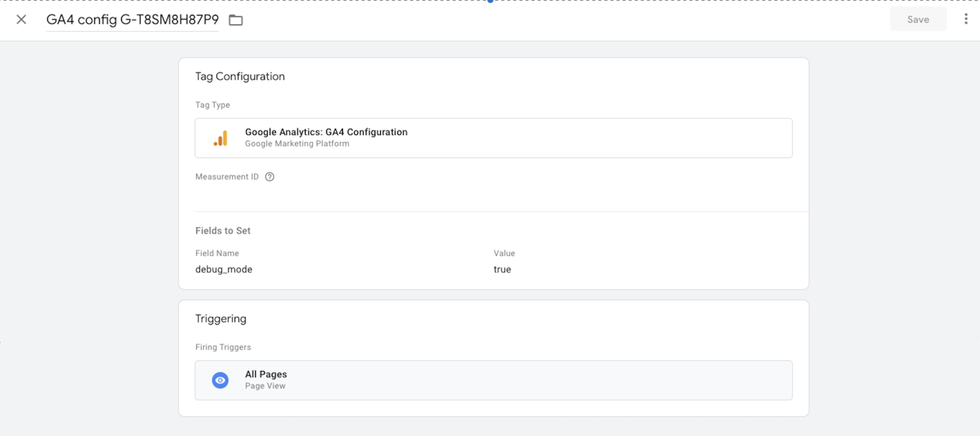Click the All Pages eye trigger icon
Image resolution: width=980 pixels, height=436 pixels.
click(220, 380)
